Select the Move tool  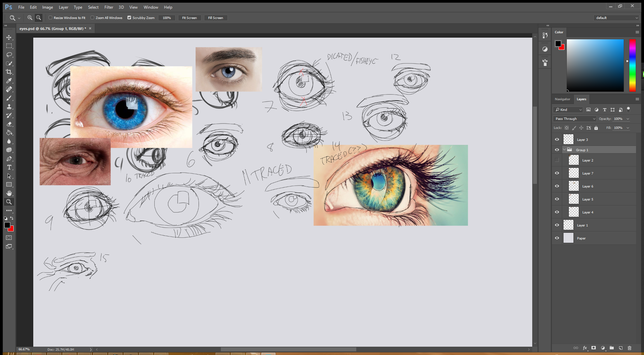(x=9, y=37)
